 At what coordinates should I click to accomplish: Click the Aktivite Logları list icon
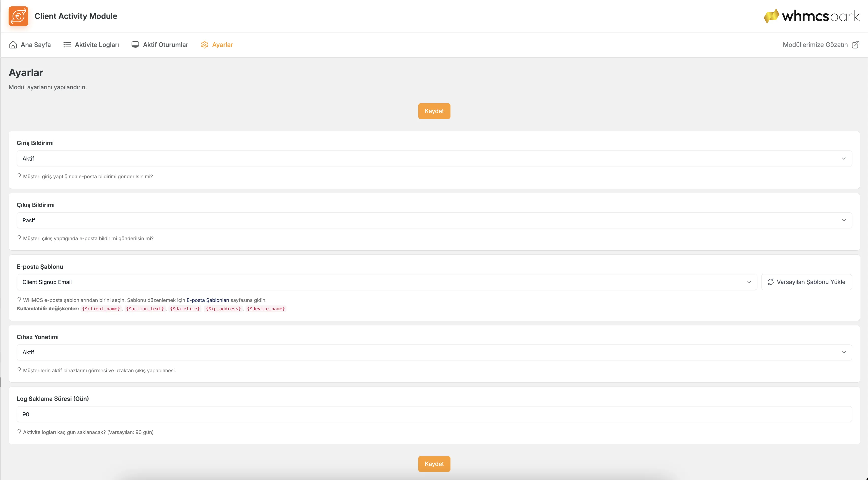pos(67,45)
